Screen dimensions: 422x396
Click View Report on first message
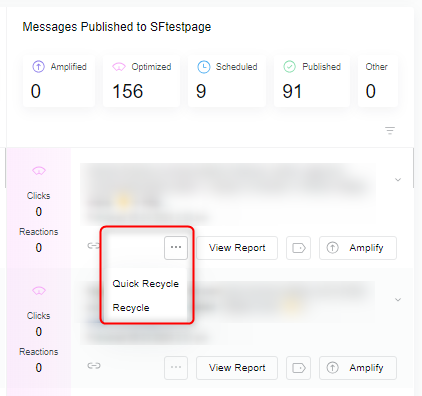(x=237, y=248)
